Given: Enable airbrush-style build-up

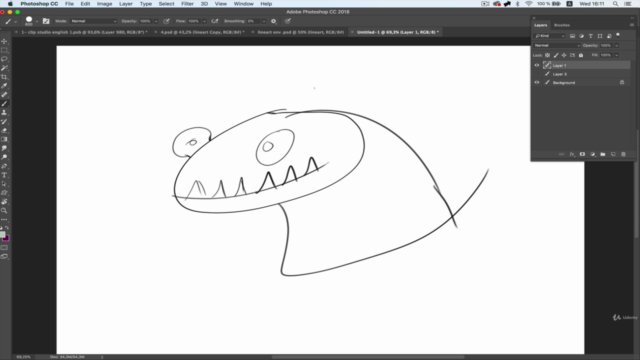Looking at the screenshot, I should pos(215,21).
